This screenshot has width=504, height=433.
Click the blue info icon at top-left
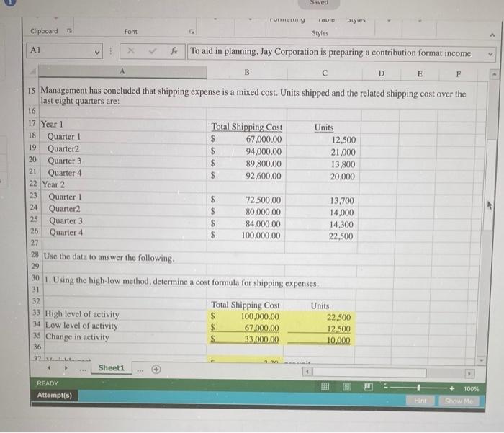tap(10, 3)
